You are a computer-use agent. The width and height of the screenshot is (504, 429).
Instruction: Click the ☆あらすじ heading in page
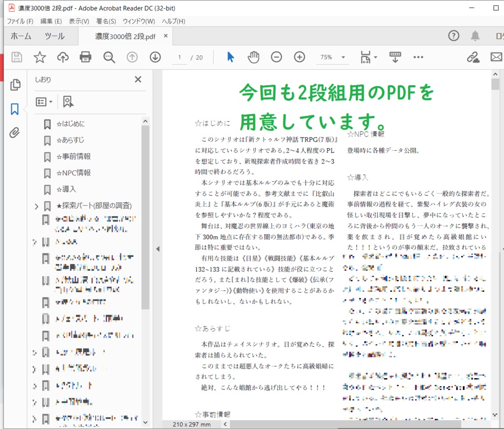[213, 329]
